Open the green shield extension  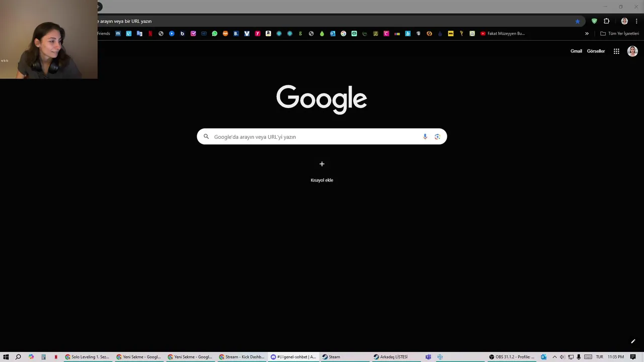click(x=594, y=21)
